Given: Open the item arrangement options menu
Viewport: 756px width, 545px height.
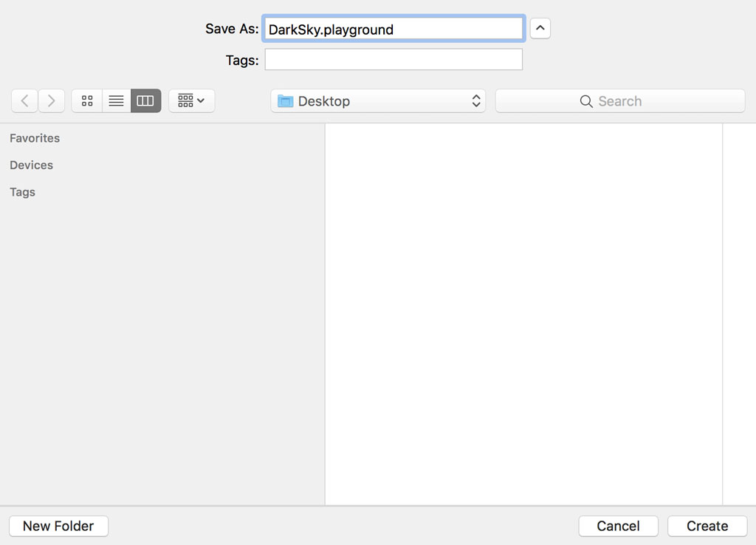Looking at the screenshot, I should [x=191, y=100].
